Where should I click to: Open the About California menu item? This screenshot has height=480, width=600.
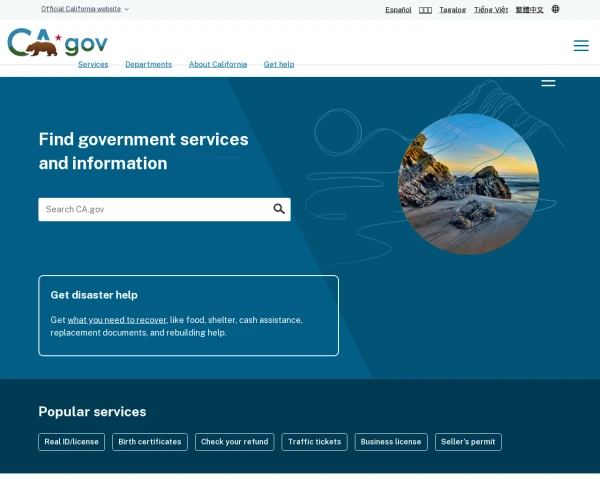tap(218, 64)
